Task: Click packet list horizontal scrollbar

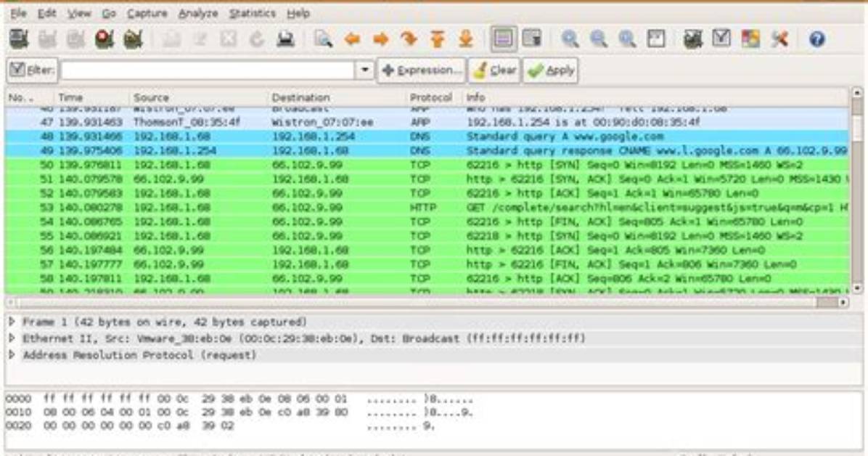Action: [x=426, y=303]
